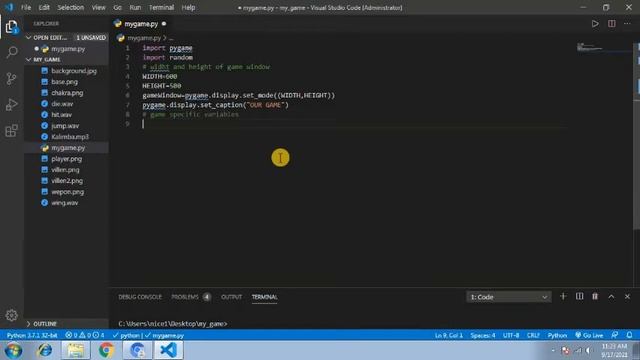Kill the terminal with trash icon

click(595, 296)
